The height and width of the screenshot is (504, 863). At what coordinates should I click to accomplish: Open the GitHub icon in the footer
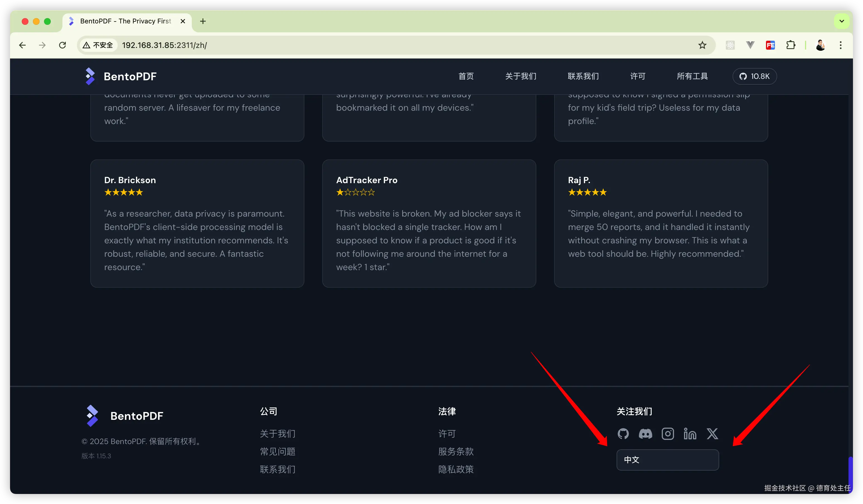coord(623,434)
